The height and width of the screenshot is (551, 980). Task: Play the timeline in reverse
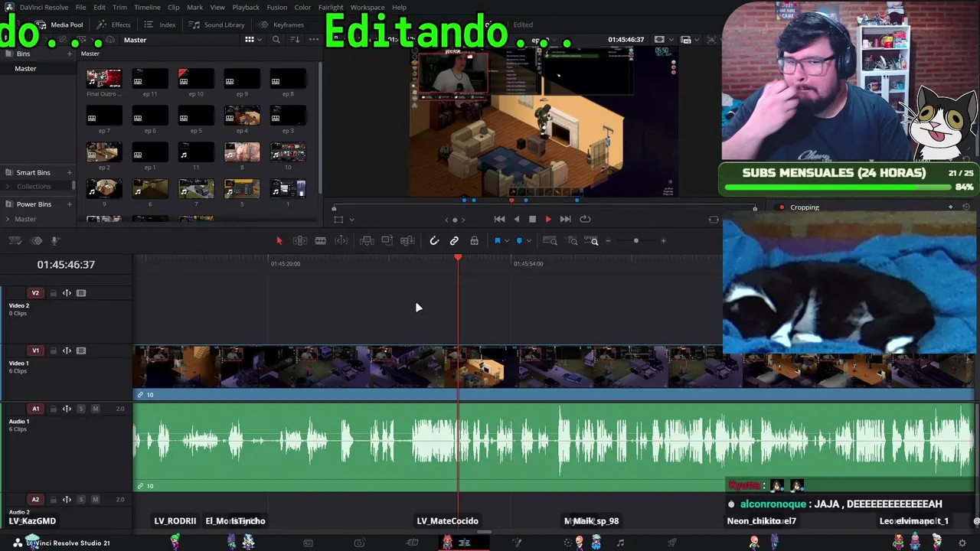coord(517,219)
